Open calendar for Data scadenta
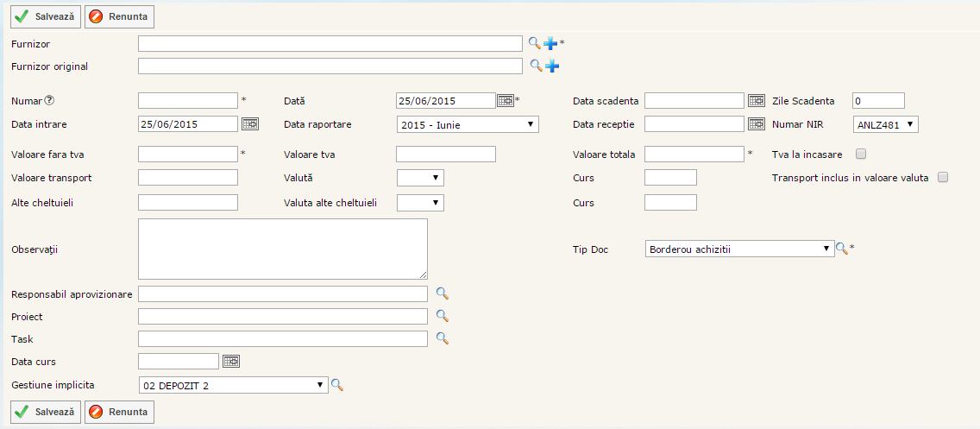The width and height of the screenshot is (980, 429). (757, 101)
